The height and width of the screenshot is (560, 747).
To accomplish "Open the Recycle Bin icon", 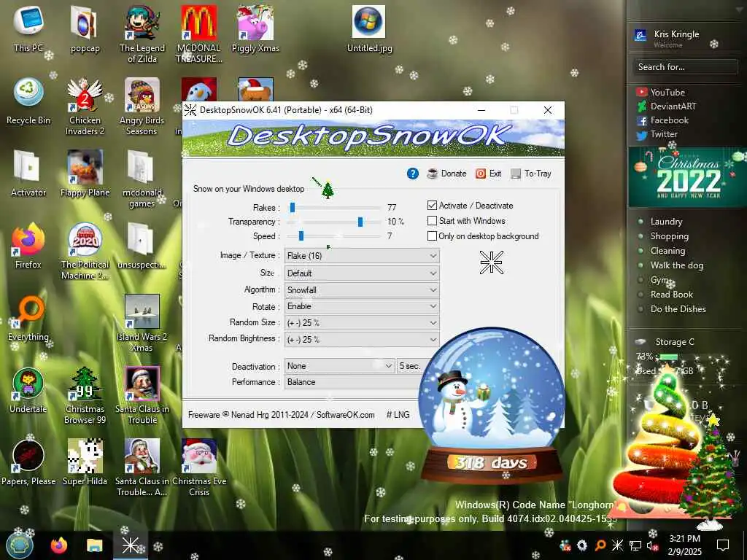I will tap(28, 101).
